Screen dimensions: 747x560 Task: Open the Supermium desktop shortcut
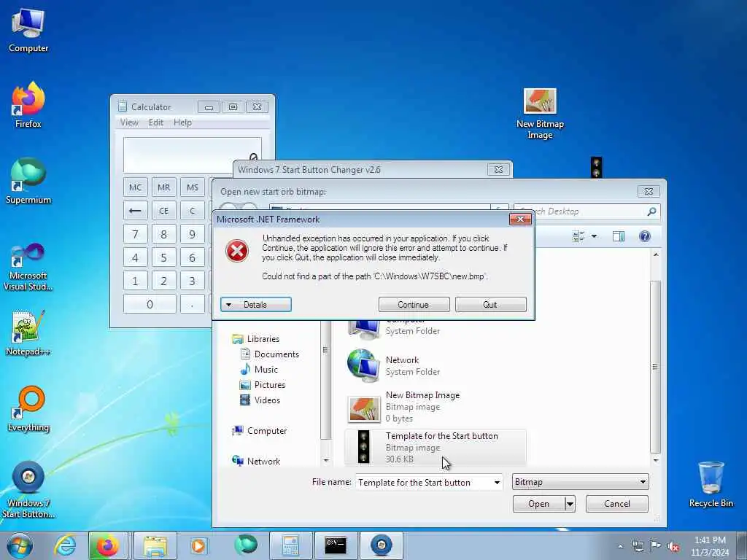point(28,181)
